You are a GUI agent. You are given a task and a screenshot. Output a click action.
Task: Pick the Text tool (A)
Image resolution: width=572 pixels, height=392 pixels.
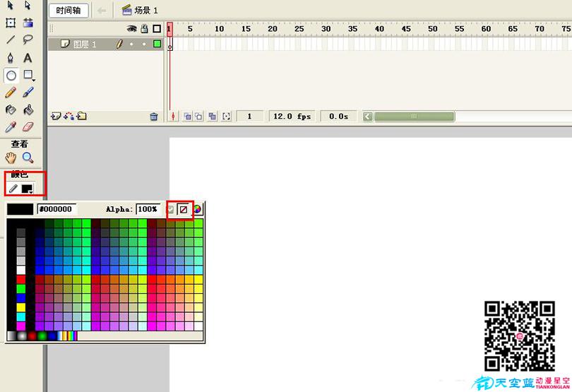click(28, 58)
